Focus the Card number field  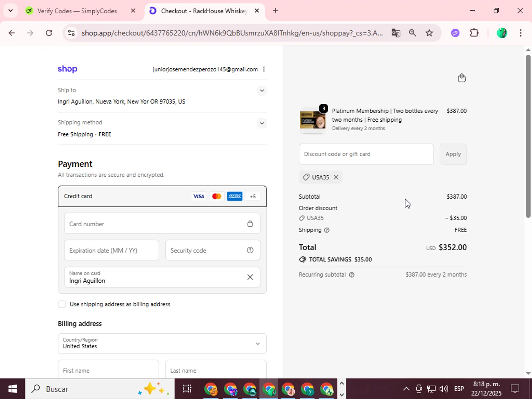coord(162,223)
